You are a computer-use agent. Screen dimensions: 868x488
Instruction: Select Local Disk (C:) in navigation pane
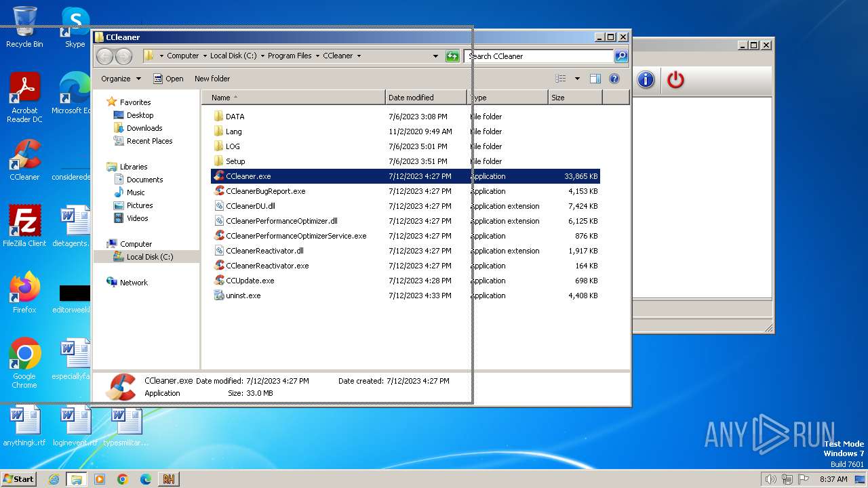(146, 257)
